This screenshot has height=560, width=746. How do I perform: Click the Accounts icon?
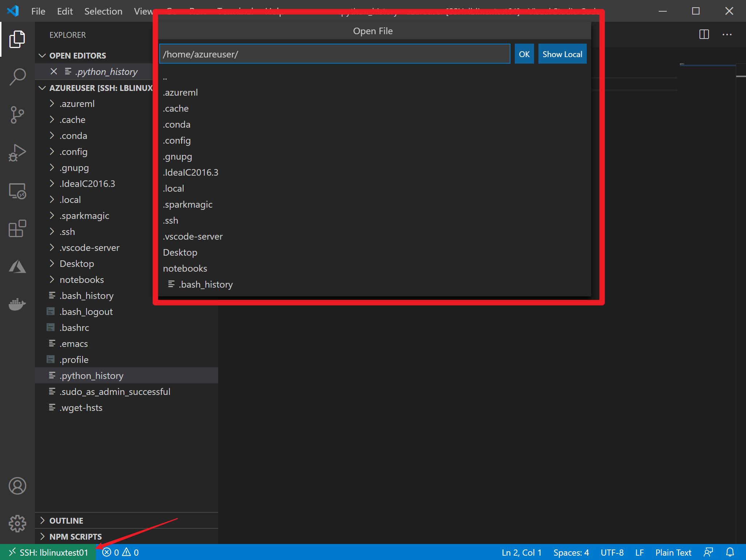[x=17, y=486]
